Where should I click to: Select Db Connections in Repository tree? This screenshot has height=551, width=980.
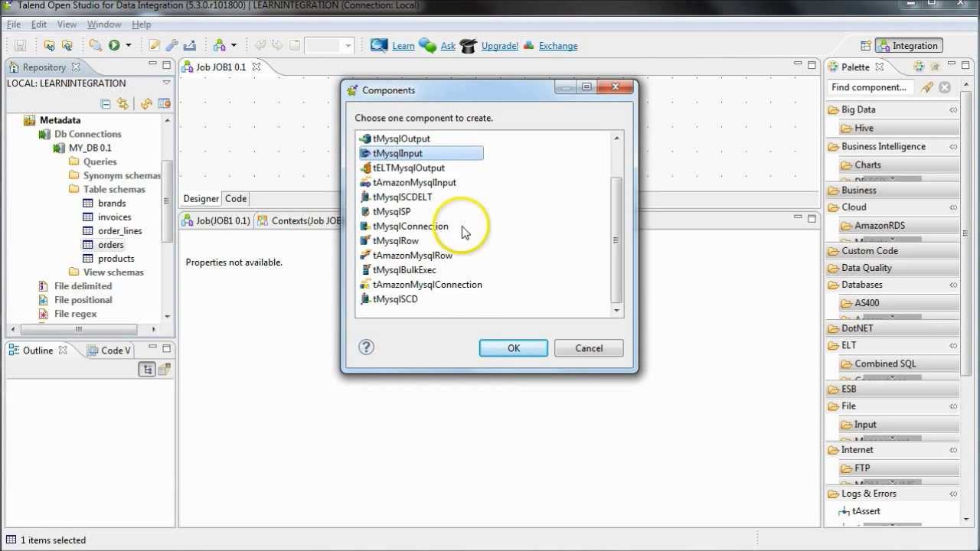87,134
